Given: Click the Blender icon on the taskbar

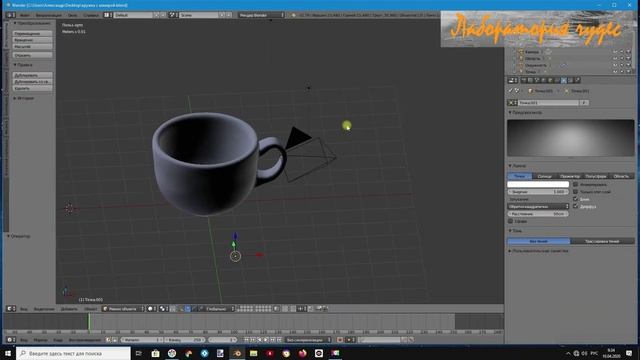Looking at the screenshot, I should (237, 353).
